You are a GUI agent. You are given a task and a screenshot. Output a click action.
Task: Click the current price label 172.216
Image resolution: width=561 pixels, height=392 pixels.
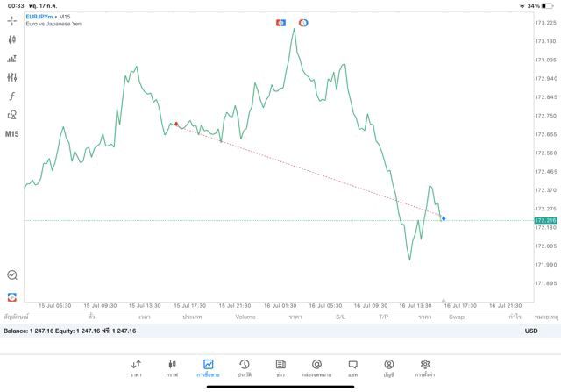(545, 220)
